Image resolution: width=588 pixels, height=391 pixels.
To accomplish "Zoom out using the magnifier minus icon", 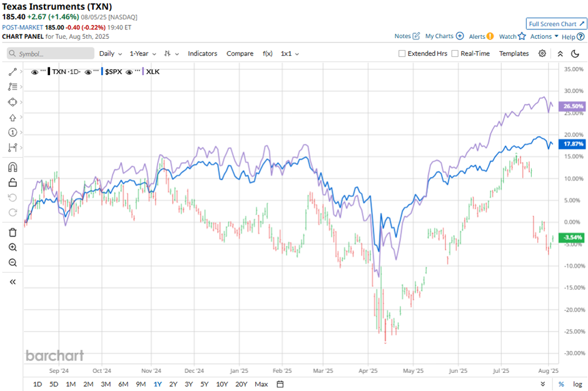I will coord(13,262).
